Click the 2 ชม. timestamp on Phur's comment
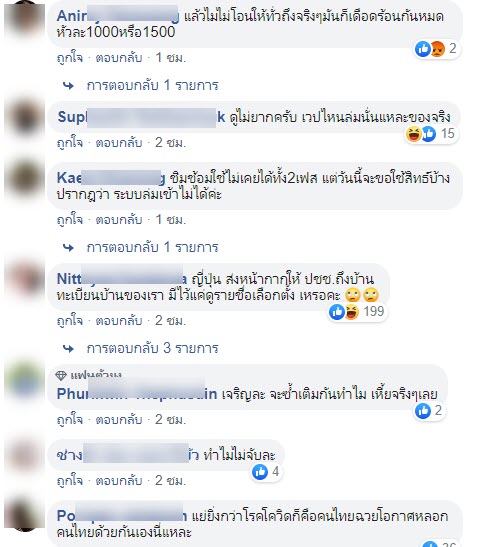The height and width of the screenshot is (547, 493). click(170, 419)
